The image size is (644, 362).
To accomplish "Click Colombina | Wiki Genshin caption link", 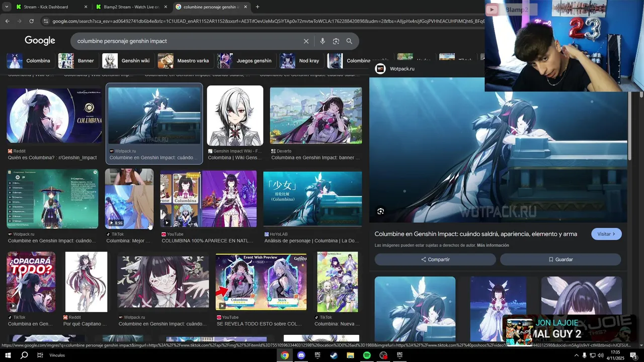I will coord(234,157).
